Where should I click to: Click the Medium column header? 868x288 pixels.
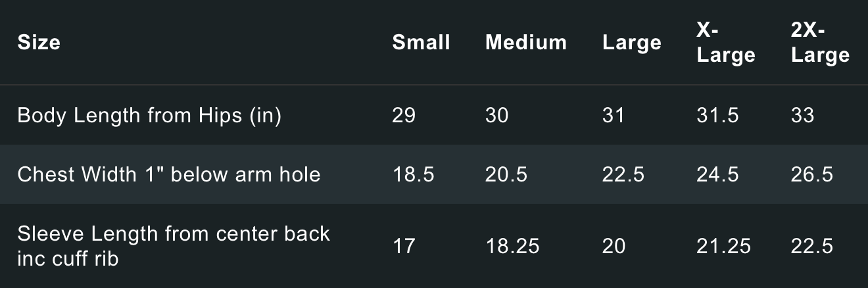point(525,43)
